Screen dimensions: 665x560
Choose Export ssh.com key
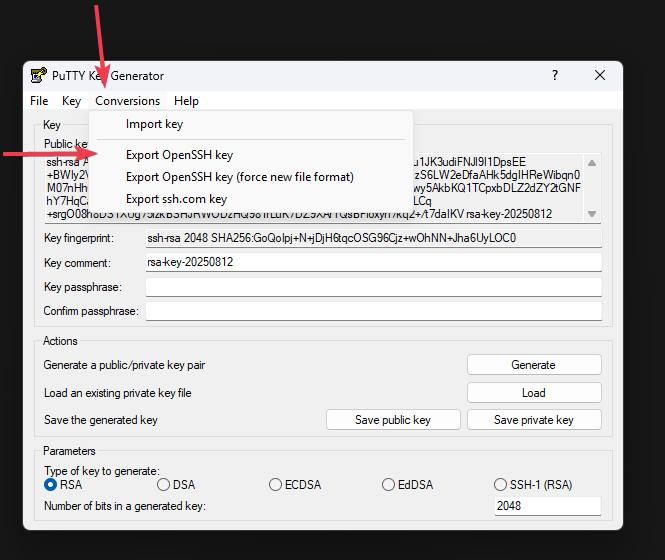tap(251, 199)
